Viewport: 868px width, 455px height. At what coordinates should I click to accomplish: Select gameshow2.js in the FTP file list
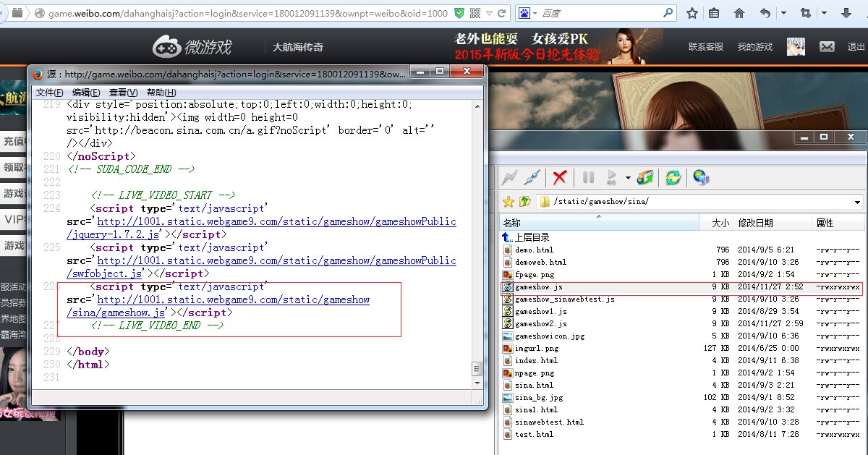pos(682,323)
